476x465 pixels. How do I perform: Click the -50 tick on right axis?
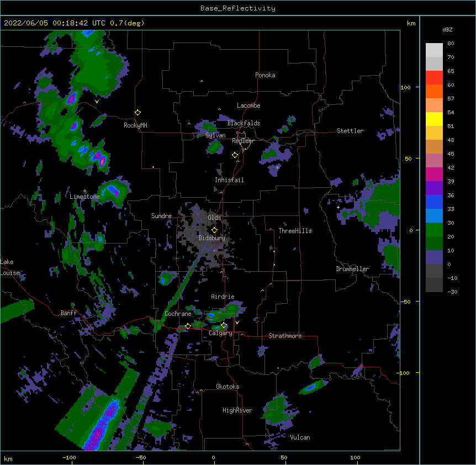coord(405,302)
